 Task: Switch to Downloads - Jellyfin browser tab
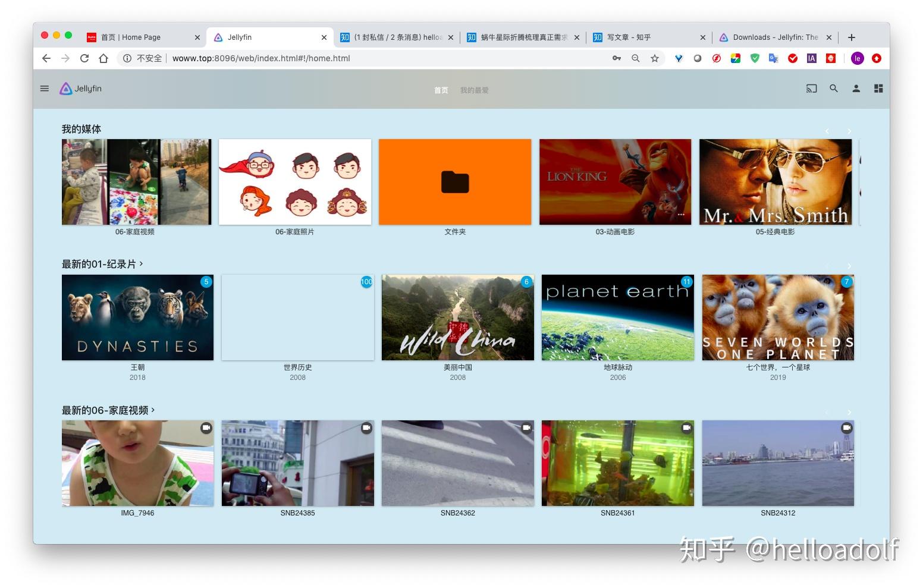[x=776, y=37]
